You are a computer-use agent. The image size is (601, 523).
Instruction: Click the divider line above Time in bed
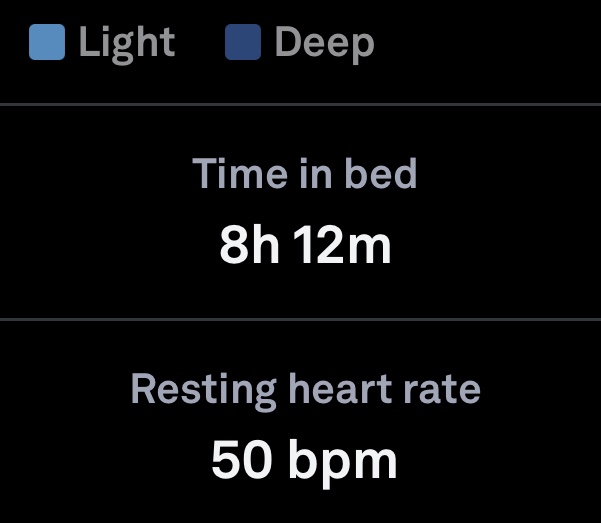click(x=300, y=104)
